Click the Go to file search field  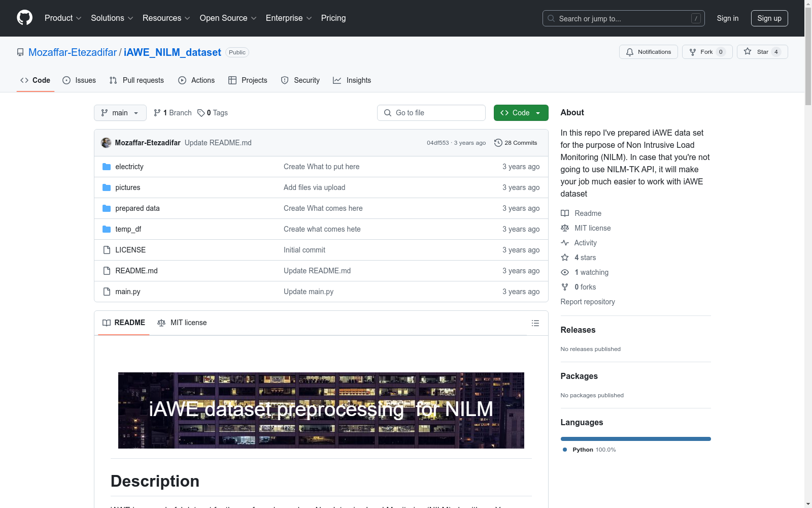point(431,113)
